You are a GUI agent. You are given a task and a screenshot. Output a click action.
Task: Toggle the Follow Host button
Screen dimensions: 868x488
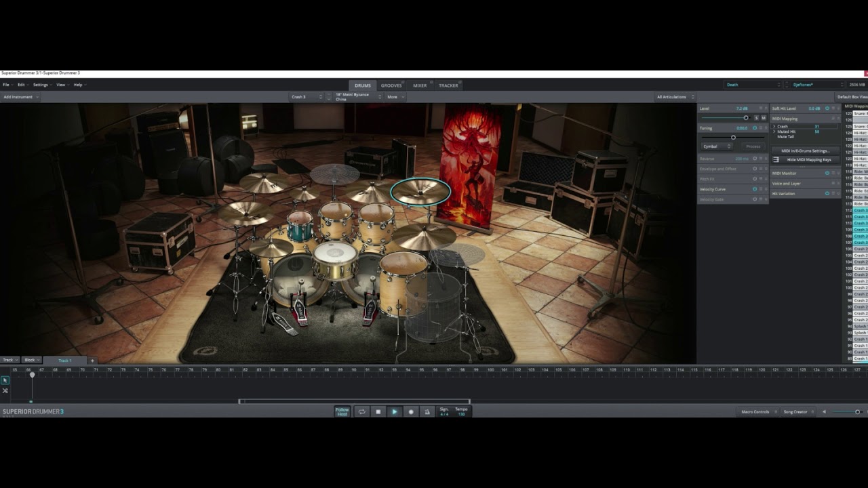pyautogui.click(x=342, y=411)
